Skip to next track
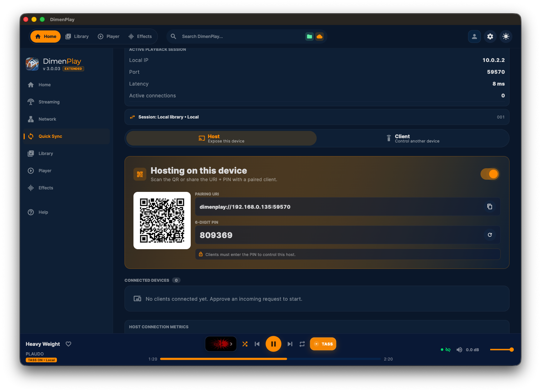The height and width of the screenshot is (392, 541). click(290, 344)
